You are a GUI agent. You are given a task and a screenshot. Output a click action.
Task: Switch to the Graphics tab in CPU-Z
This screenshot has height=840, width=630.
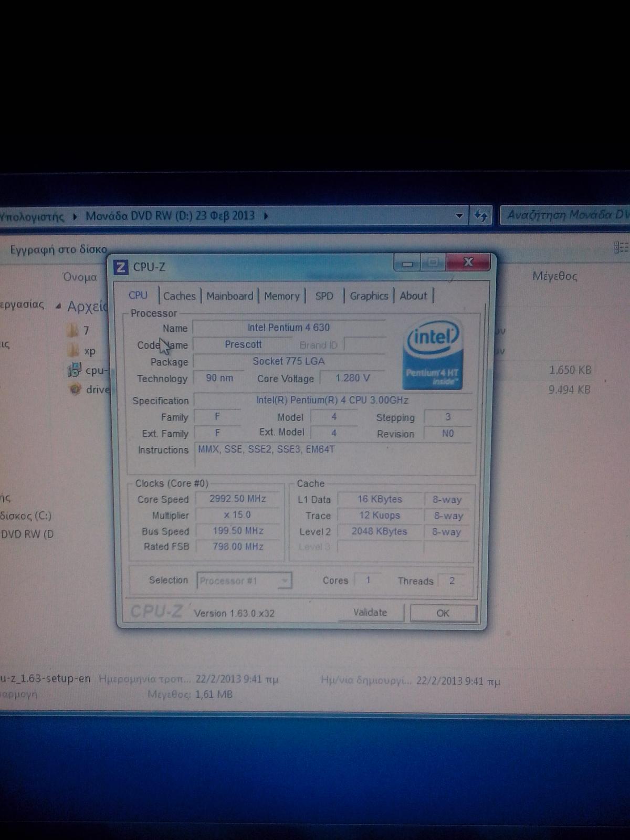pyautogui.click(x=369, y=296)
